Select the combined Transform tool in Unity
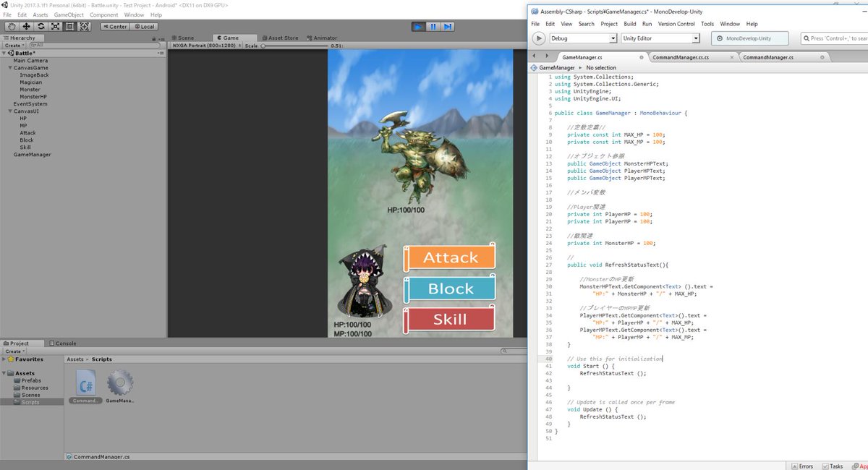 pos(84,27)
